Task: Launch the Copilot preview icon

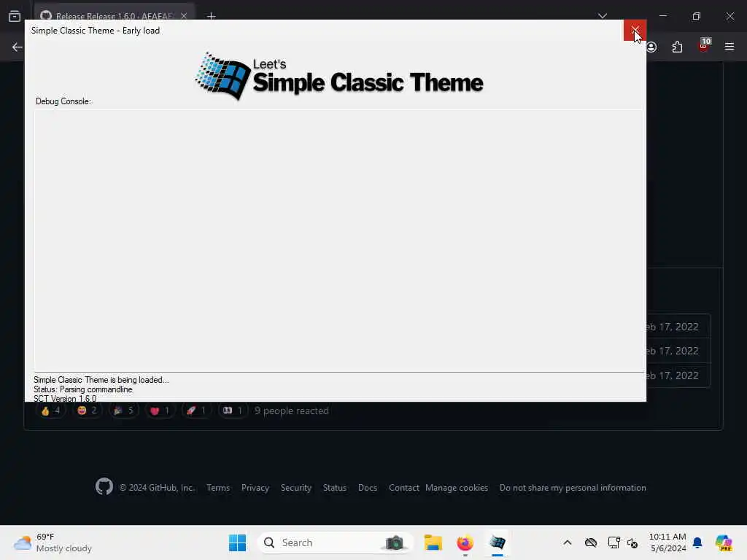Action: pos(724,542)
